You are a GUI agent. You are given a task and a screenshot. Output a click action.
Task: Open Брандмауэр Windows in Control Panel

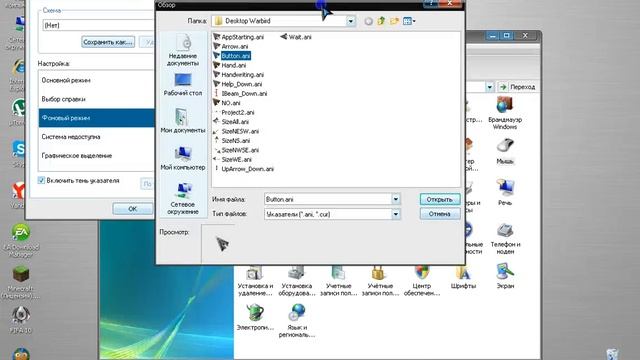click(x=505, y=113)
